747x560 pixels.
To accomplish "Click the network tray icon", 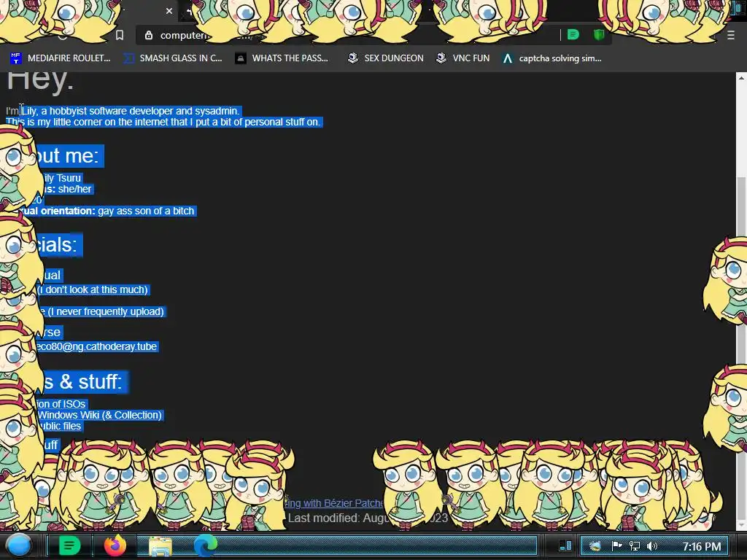I will pyautogui.click(x=634, y=546).
